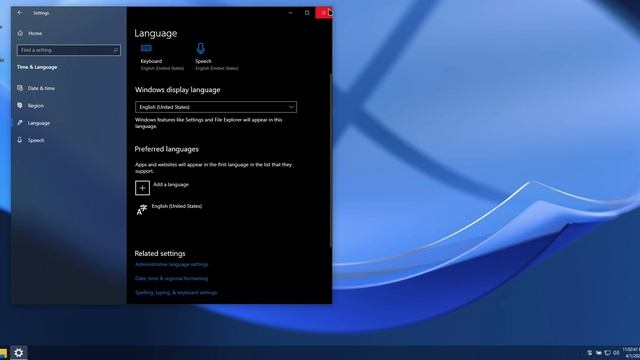640x360 pixels.
Task: Click the Settings window vertical scrollbar
Action: click(x=331, y=160)
